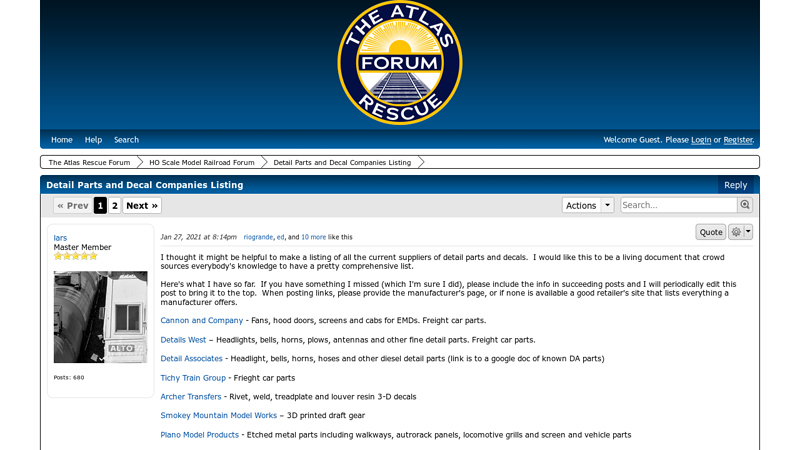The height and width of the screenshot is (450, 800).
Task: Click the Register link
Action: click(x=738, y=140)
